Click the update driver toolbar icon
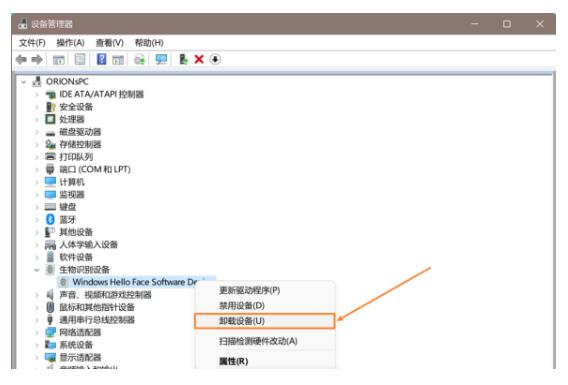This screenshot has width=568, height=385. (x=139, y=59)
